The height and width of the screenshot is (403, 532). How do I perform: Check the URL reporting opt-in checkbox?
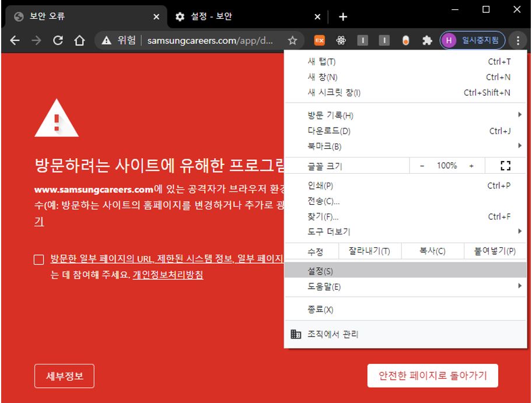tap(39, 260)
